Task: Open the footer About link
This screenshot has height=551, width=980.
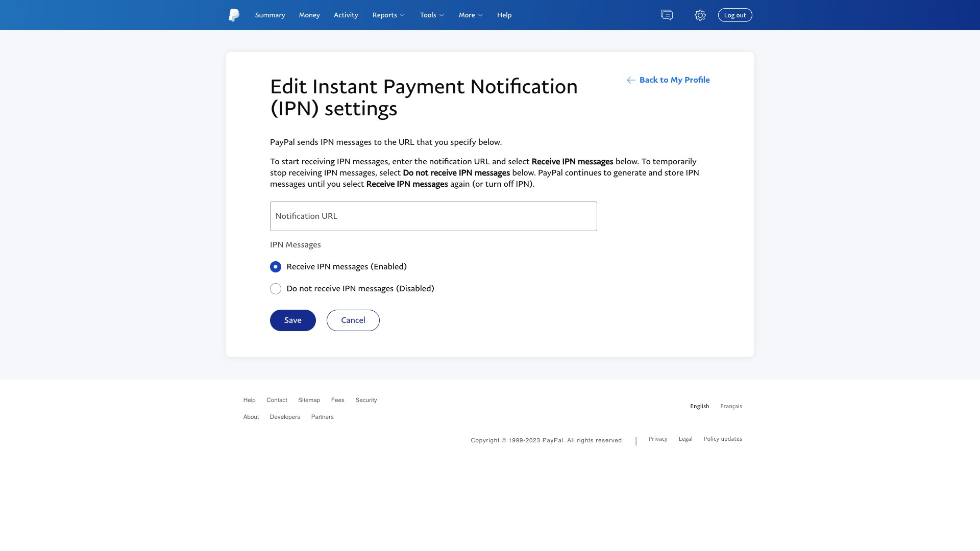Action: point(251,417)
